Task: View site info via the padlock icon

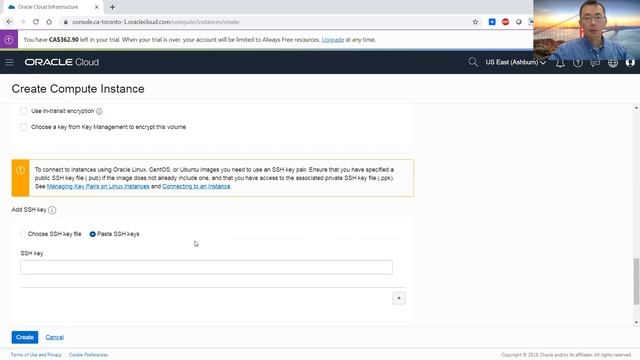Action: point(65,22)
